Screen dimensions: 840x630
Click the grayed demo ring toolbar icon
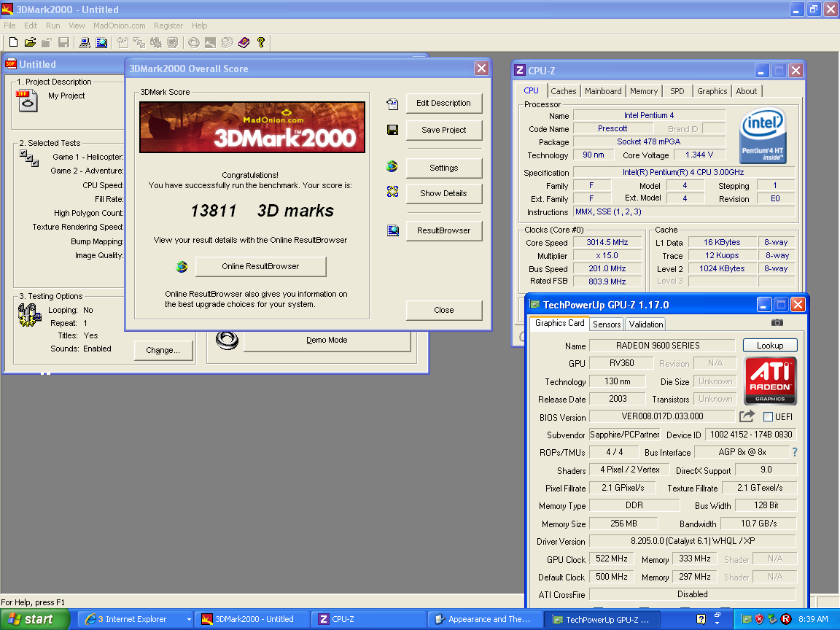point(194,42)
